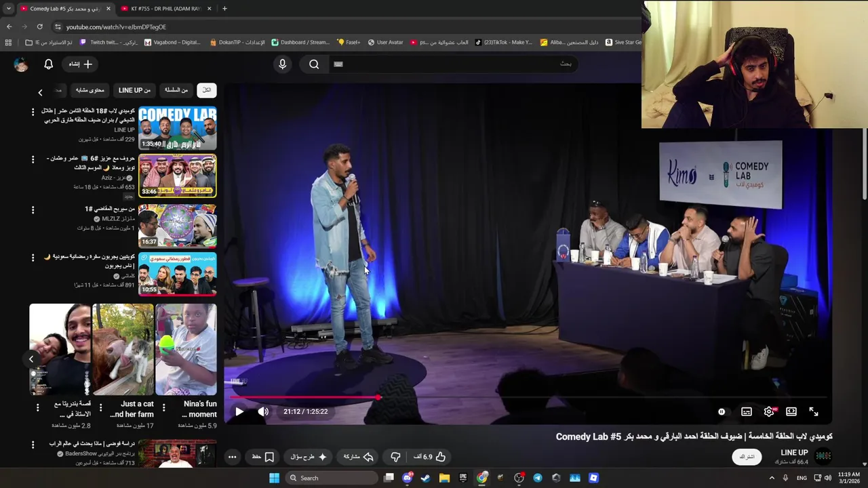Click the voice search microphone icon
Viewport: 868px width, 488px height.
283,64
